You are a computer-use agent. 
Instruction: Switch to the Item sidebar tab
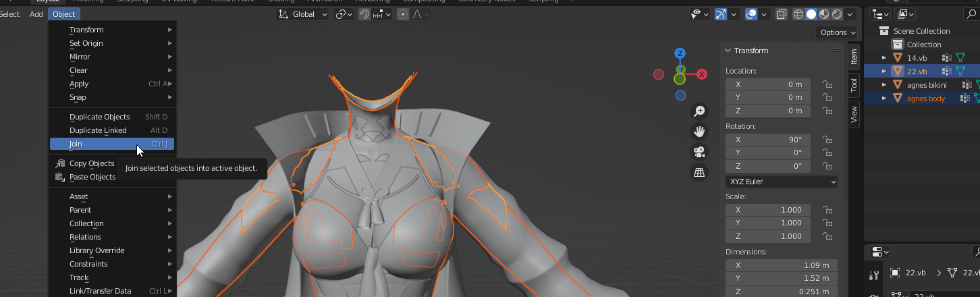(x=854, y=57)
